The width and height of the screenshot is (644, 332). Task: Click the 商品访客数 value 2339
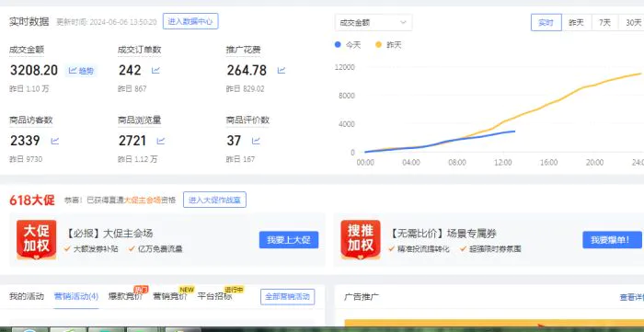tap(25, 141)
